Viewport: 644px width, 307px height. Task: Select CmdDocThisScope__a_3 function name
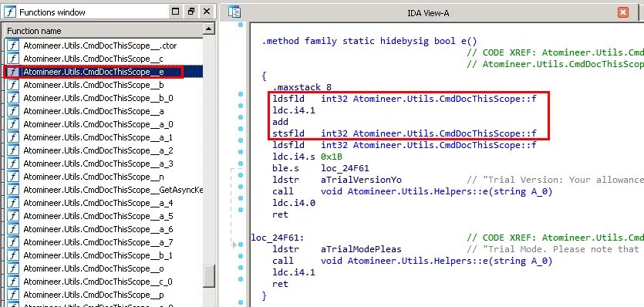pos(98,164)
